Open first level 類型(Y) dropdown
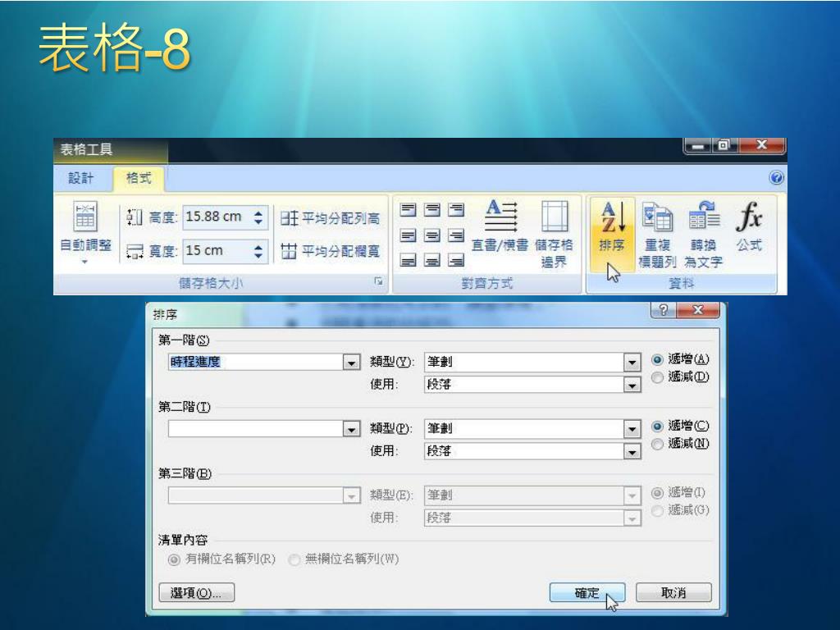This screenshot has height=630, width=840. point(632,363)
